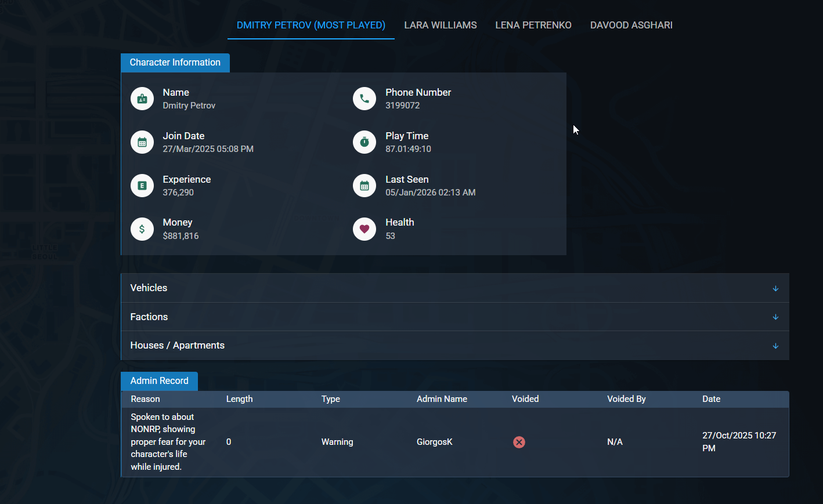Switch to the Davood Asghari tab
Screen dimensions: 823x504
(x=631, y=25)
